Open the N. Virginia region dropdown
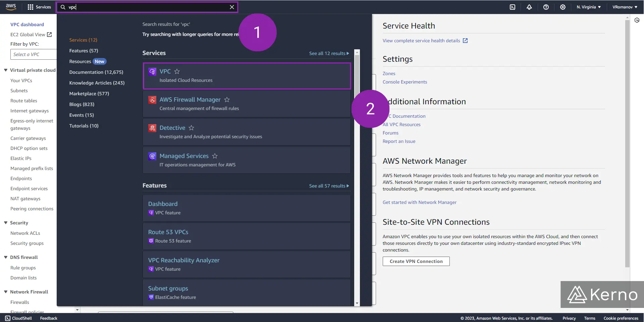Viewport: 644px width, 322px height. tap(589, 7)
